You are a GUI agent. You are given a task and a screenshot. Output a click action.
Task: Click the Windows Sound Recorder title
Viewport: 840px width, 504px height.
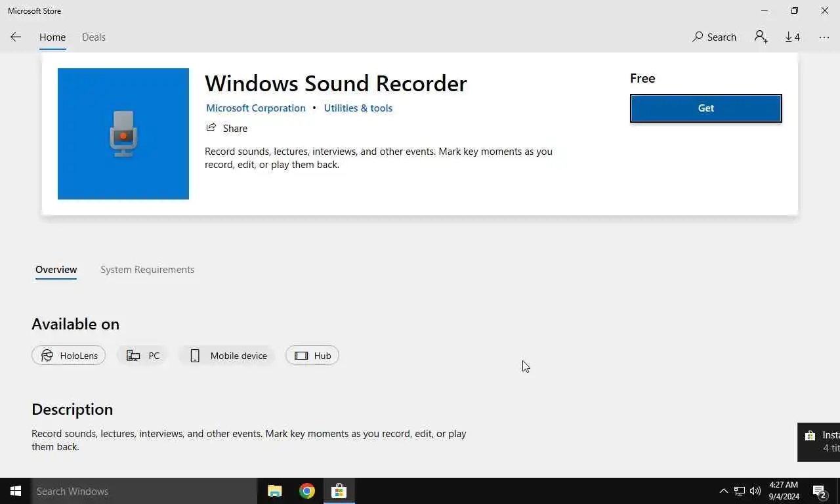tap(336, 83)
